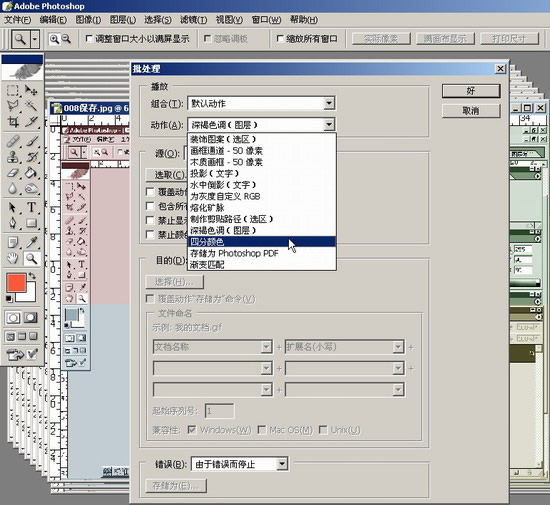Select the Path Selection tool
Screen dimensions: 550x505
tap(13, 207)
